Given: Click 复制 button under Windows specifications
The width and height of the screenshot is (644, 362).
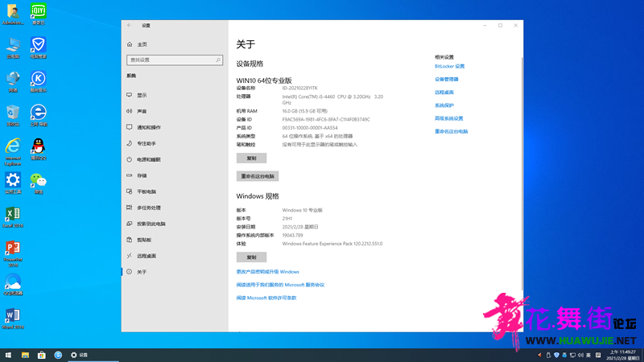Looking at the screenshot, I should coord(251,257).
